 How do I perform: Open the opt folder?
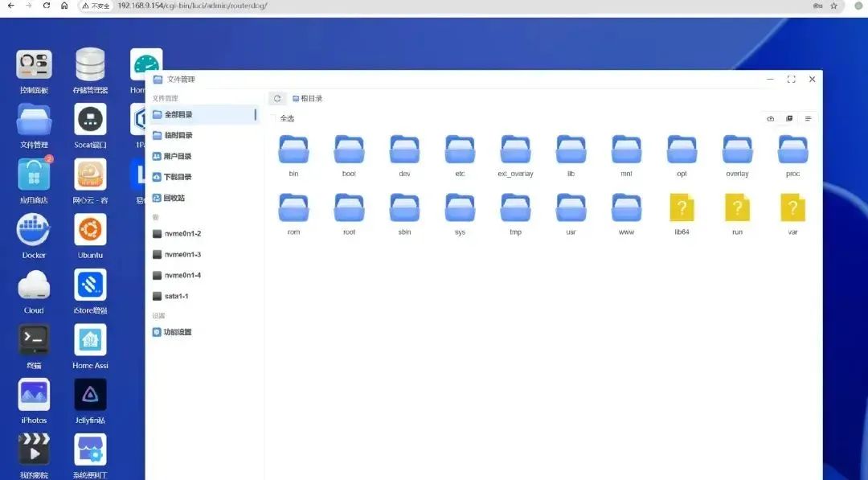(682, 150)
